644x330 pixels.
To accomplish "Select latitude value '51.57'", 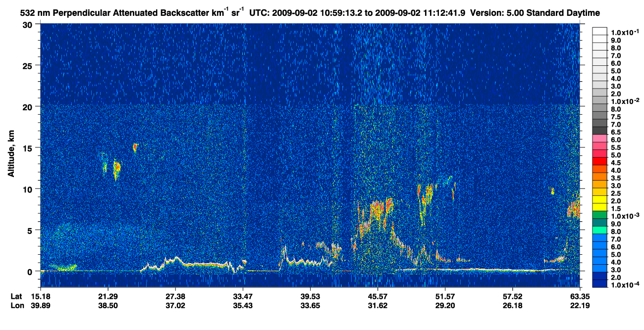I will [x=445, y=296].
